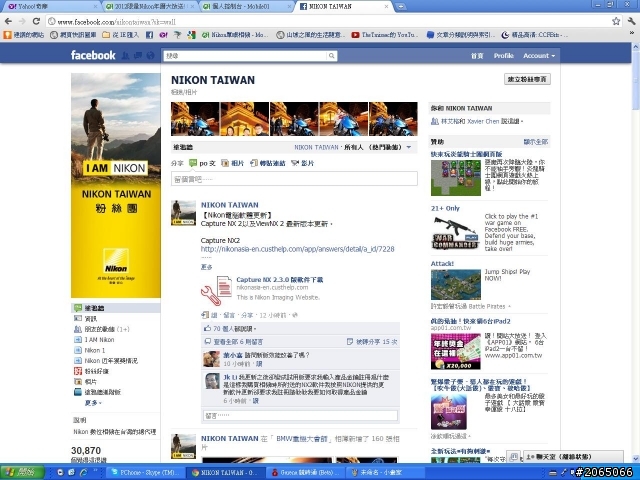The width and height of the screenshot is (640, 480).
Task: Click the video share option
Action: click(302, 163)
